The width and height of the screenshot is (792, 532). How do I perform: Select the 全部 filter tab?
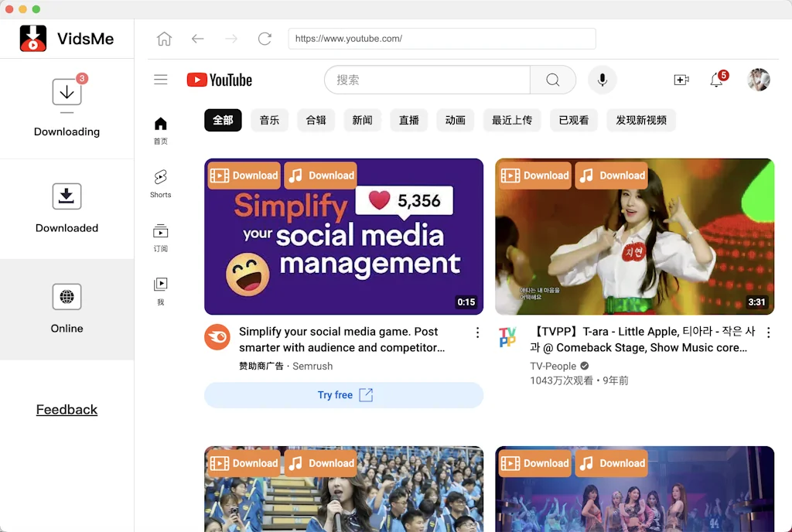point(222,120)
